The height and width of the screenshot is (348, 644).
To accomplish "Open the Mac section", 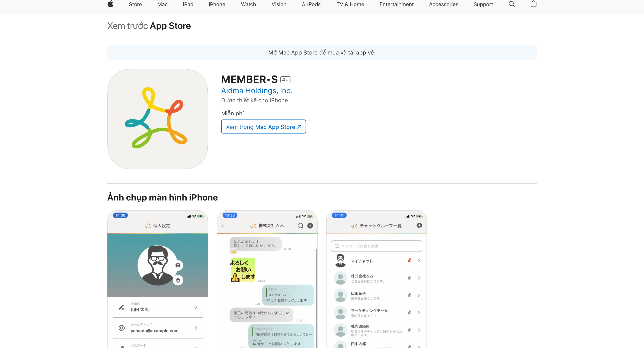I will tap(162, 4).
